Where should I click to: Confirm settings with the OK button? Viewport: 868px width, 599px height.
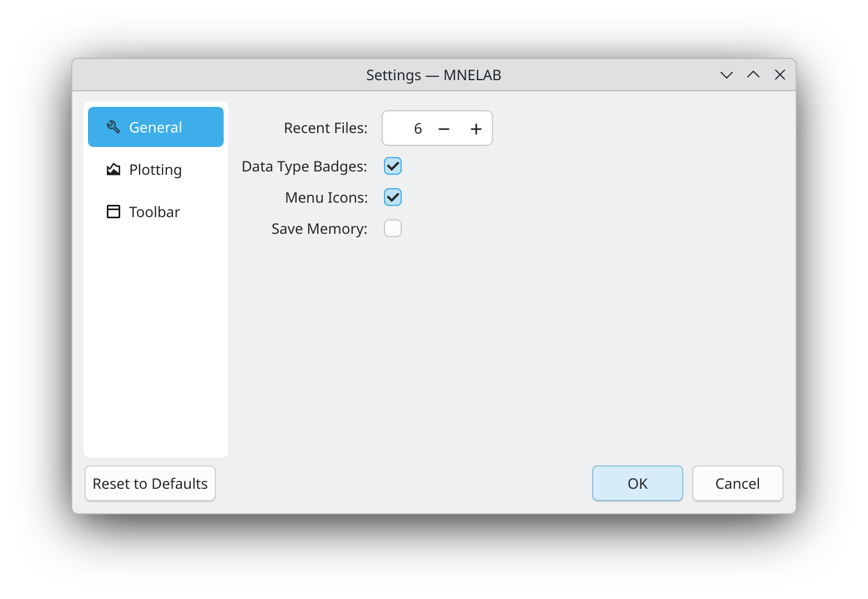pos(638,483)
